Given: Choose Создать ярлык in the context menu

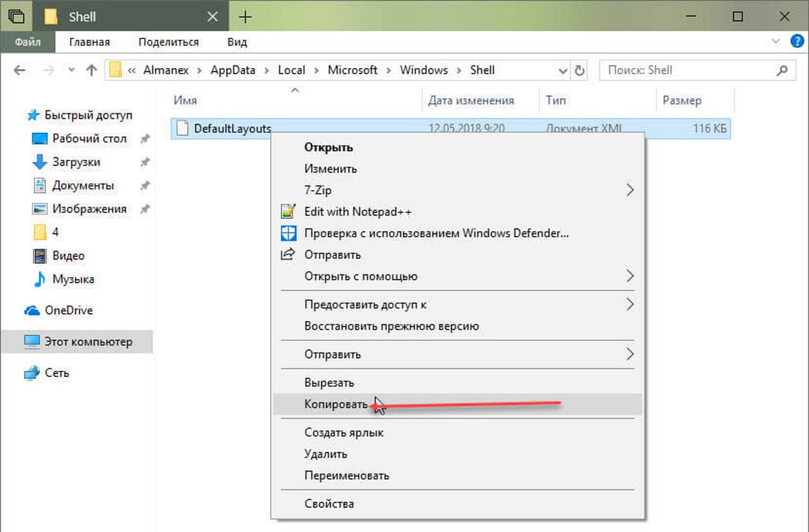Looking at the screenshot, I should tap(458, 433).
